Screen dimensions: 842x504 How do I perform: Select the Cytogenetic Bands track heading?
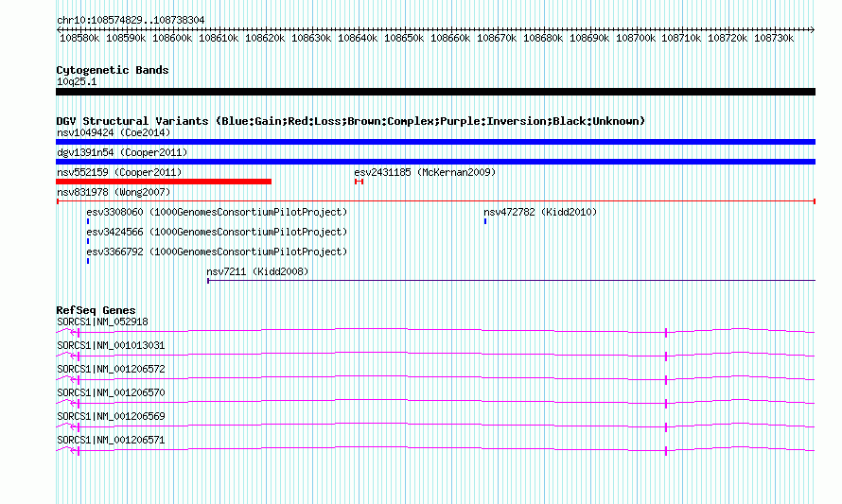(113, 70)
